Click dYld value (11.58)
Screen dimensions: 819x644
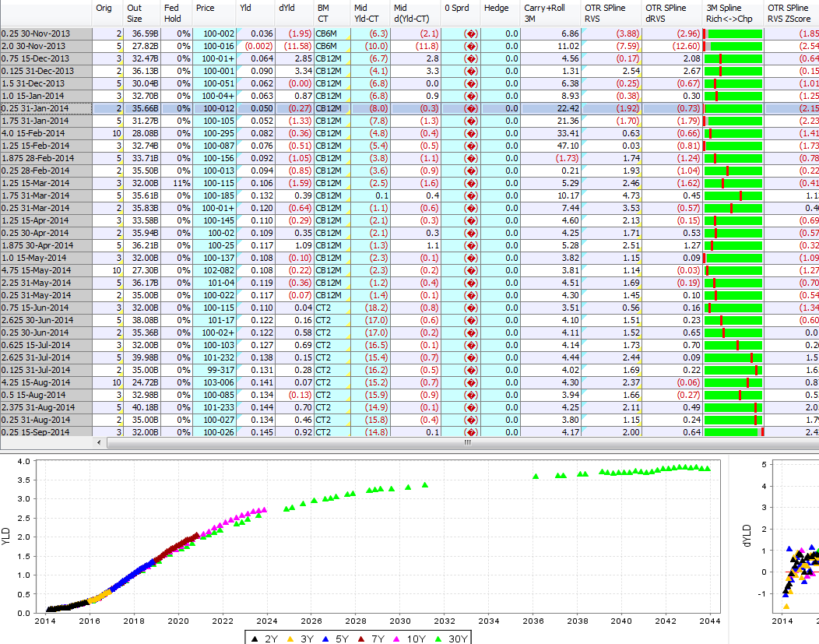pos(294,47)
